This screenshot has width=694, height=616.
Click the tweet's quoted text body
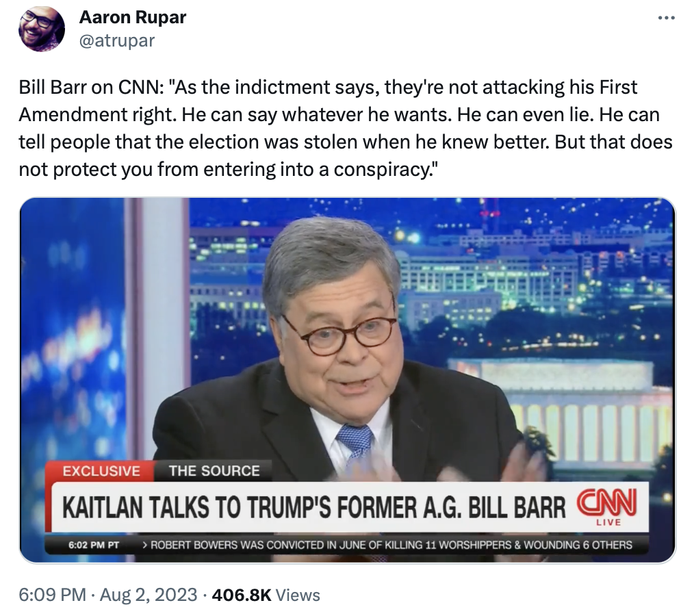(x=346, y=128)
